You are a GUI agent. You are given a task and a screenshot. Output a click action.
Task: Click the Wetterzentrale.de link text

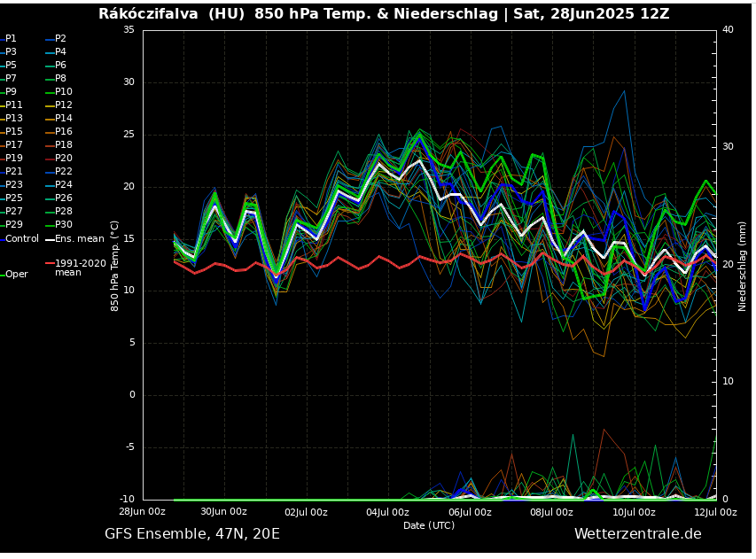637,534
